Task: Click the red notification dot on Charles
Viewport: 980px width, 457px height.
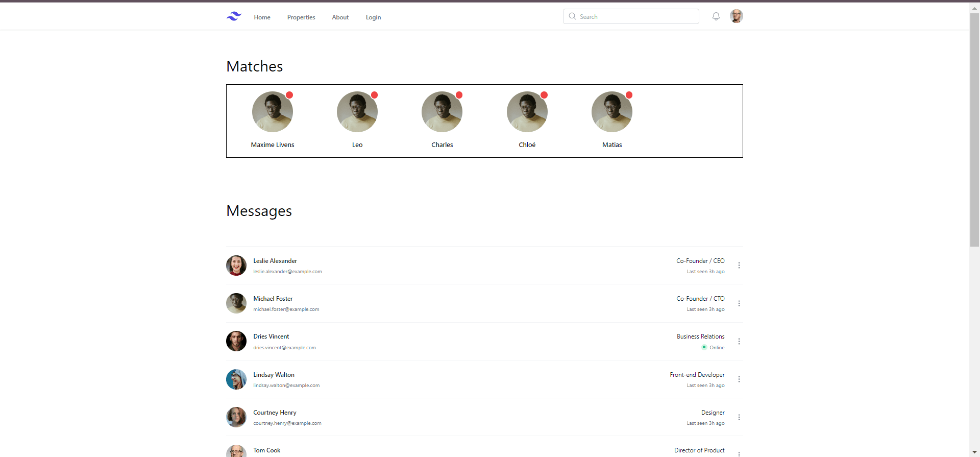Action: coord(459,95)
